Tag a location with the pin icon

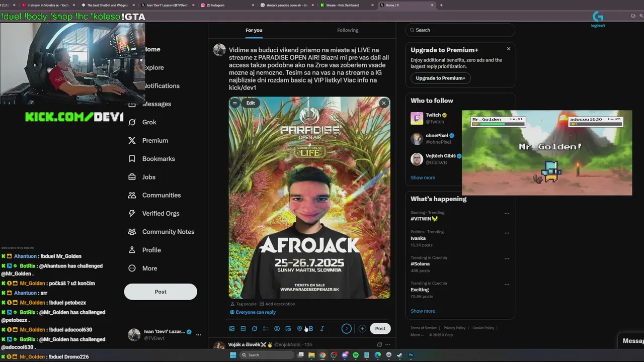pos(299,329)
